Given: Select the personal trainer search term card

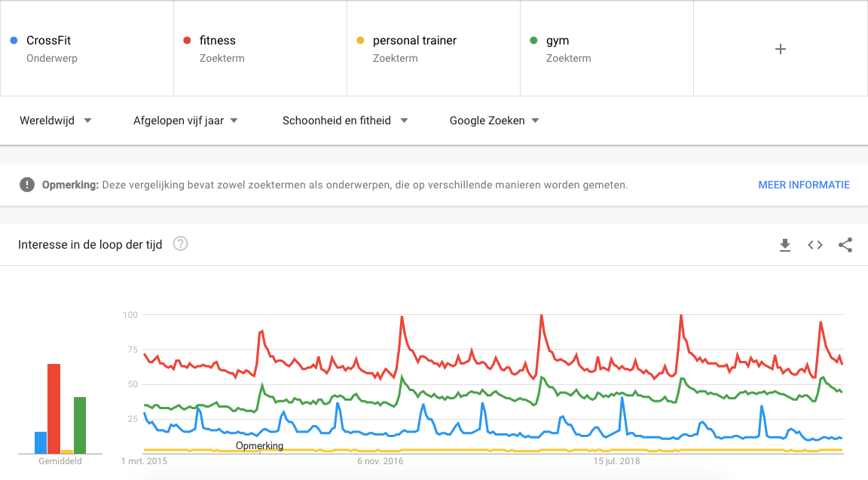Looking at the screenshot, I should [x=433, y=48].
